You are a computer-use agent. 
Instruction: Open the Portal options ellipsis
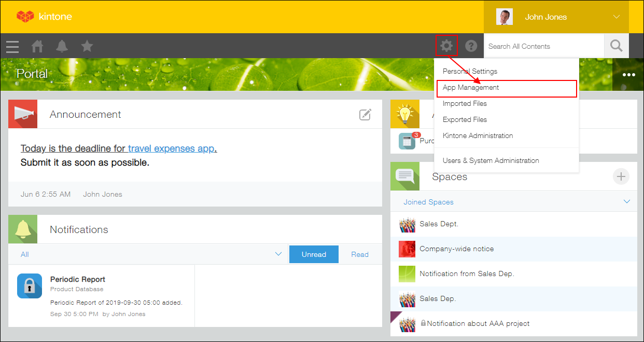click(x=628, y=75)
